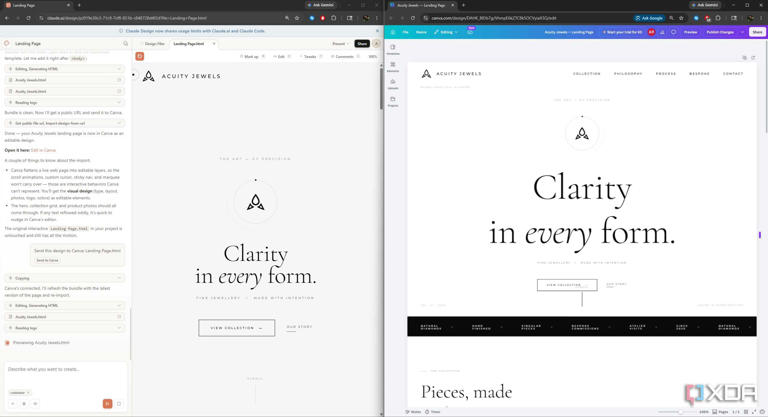This screenshot has width=768, height=417.
Task: Click the claude.ai address bar
Action: 162,18
